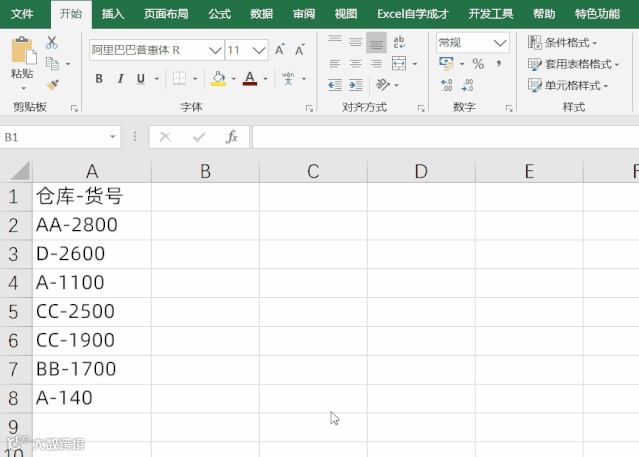Switch to 数据 Data tab

click(x=262, y=14)
